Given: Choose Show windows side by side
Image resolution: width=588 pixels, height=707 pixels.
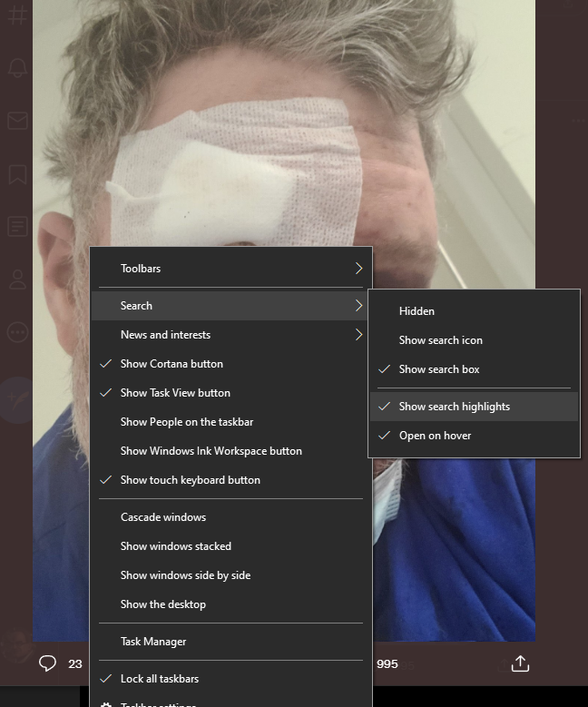Looking at the screenshot, I should coord(230,575).
